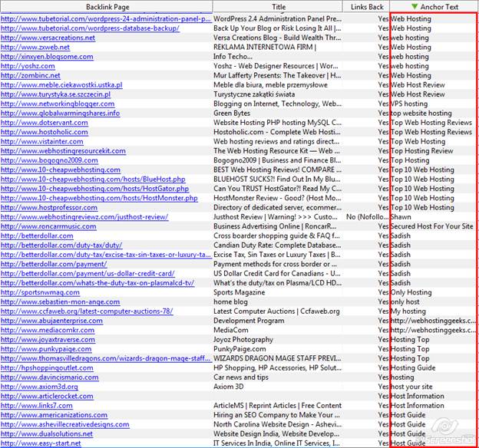Open the betterdollar.com/payment/ link

click(54, 264)
